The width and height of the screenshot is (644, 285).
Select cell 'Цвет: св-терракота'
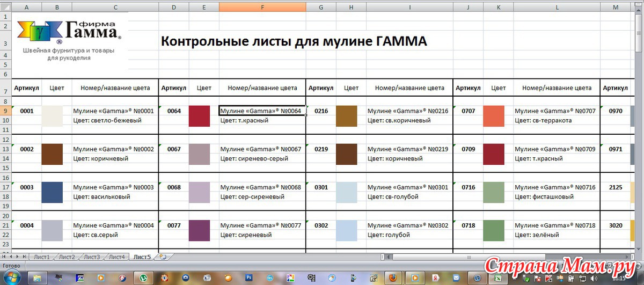pyautogui.click(x=557, y=120)
